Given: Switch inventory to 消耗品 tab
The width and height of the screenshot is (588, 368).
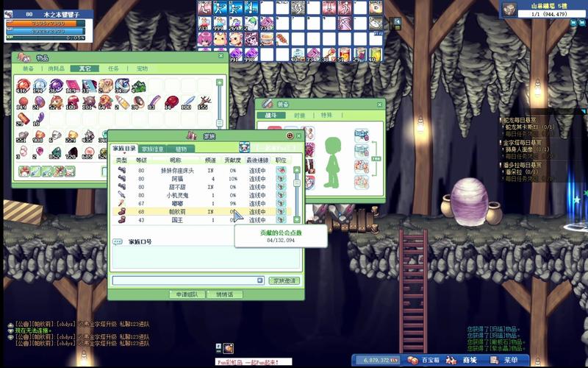Looking at the screenshot, I should coord(57,68).
